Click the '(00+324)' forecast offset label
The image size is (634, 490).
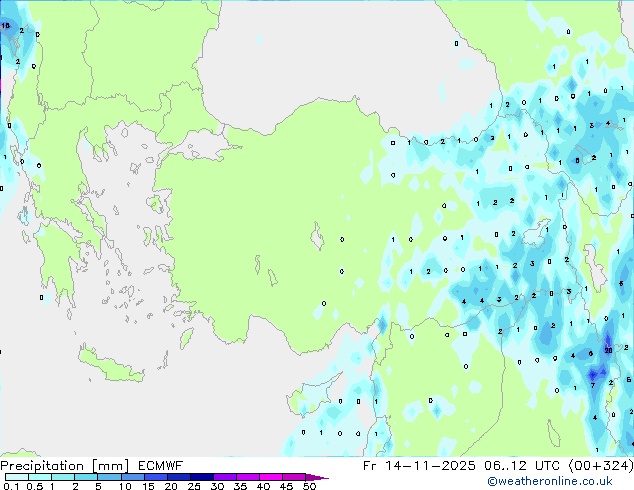(x=601, y=466)
